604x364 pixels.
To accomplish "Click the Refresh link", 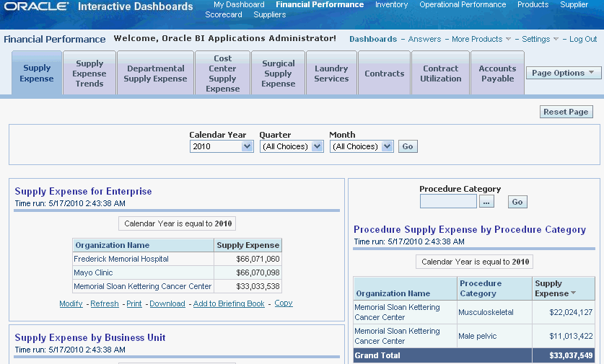I will click(x=105, y=303).
